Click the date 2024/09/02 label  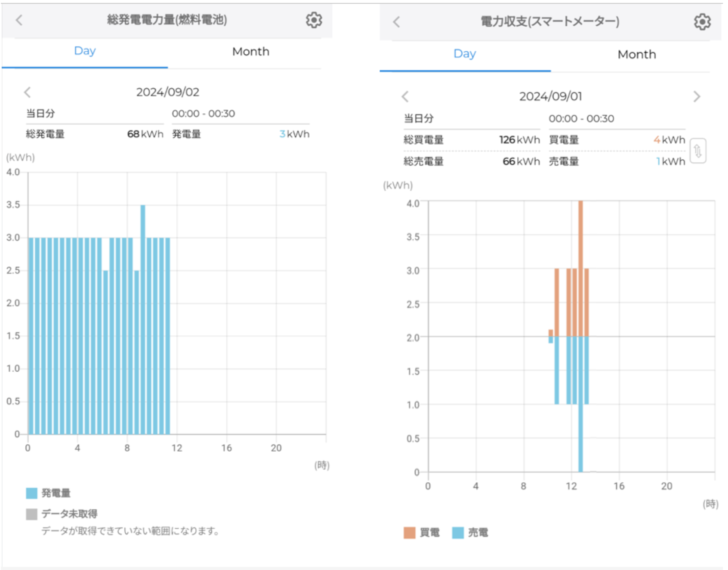tap(167, 92)
